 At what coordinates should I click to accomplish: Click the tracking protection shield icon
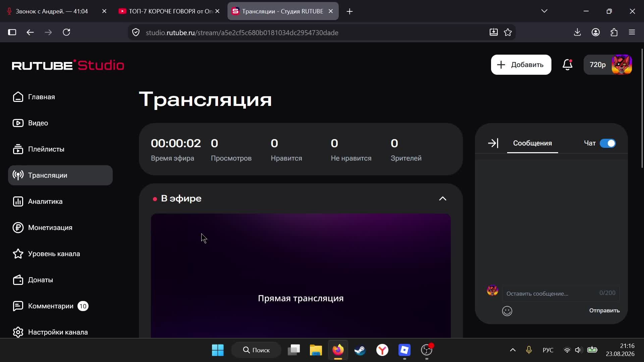click(x=136, y=33)
